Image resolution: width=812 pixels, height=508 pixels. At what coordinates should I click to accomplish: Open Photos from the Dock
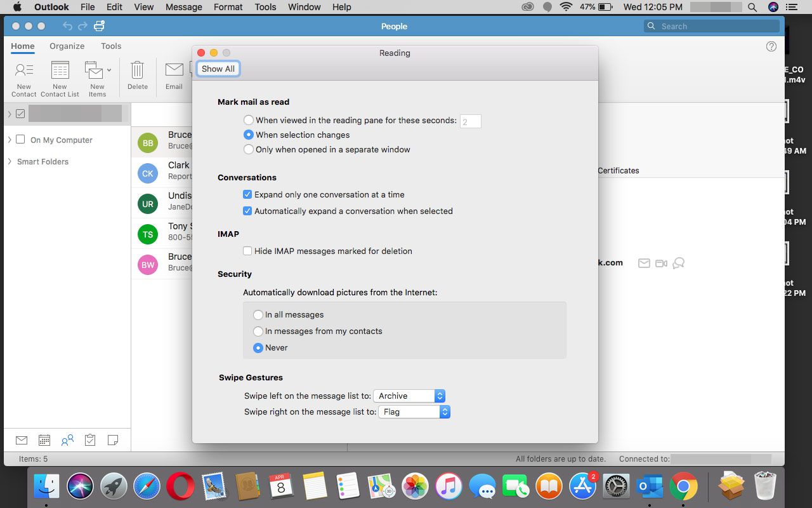pyautogui.click(x=416, y=487)
